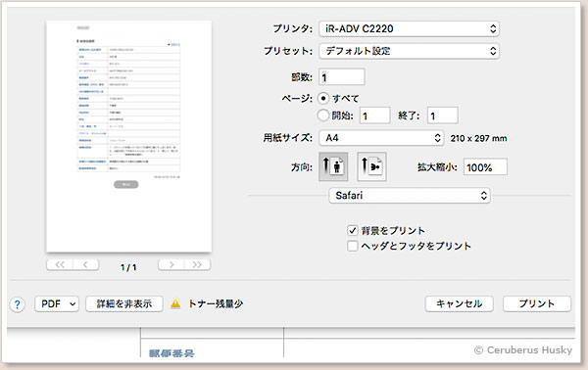
Task: Open the 用紙サイズ A4 dropdown
Action: (x=382, y=138)
